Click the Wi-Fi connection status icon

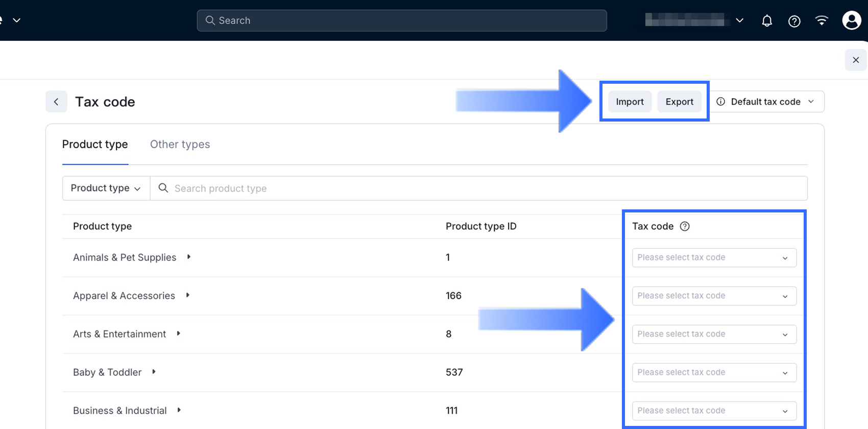tap(822, 20)
